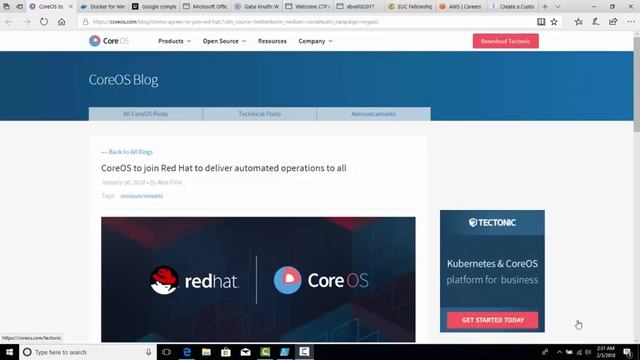Viewport: 640px width, 360px height.
Task: Click the Cortana microphone icon
Action: (x=149, y=352)
